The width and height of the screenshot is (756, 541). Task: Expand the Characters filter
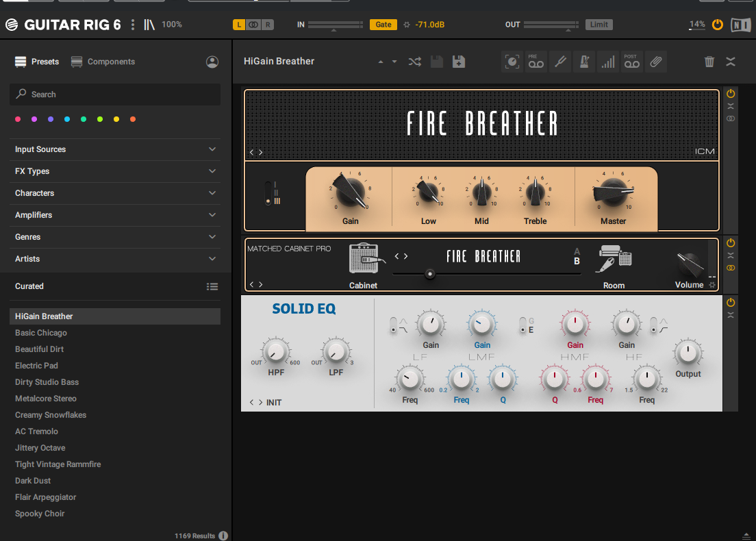115,193
